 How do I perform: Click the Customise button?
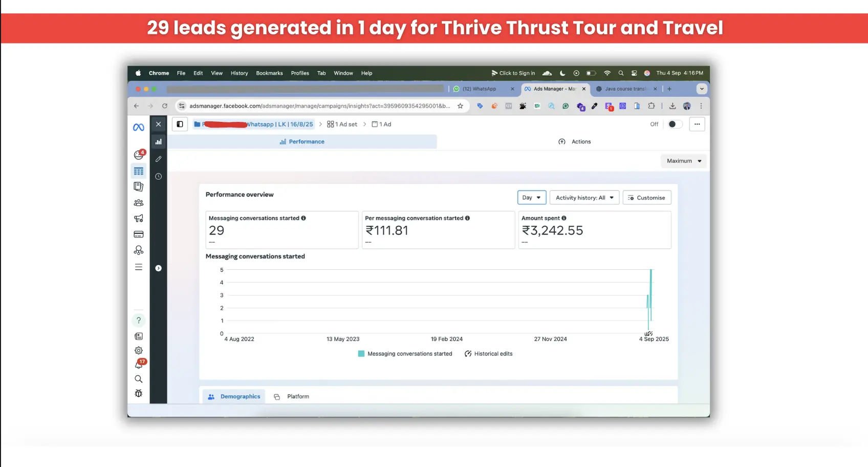coord(647,198)
